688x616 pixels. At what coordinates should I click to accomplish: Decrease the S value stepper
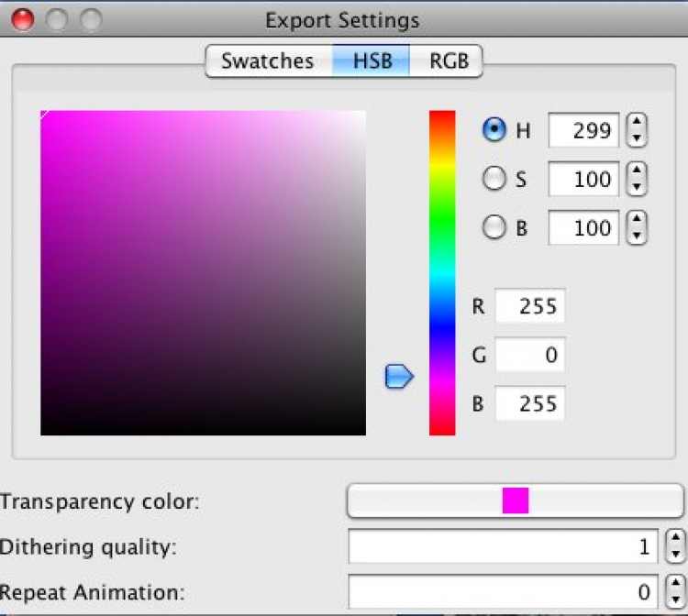[637, 187]
